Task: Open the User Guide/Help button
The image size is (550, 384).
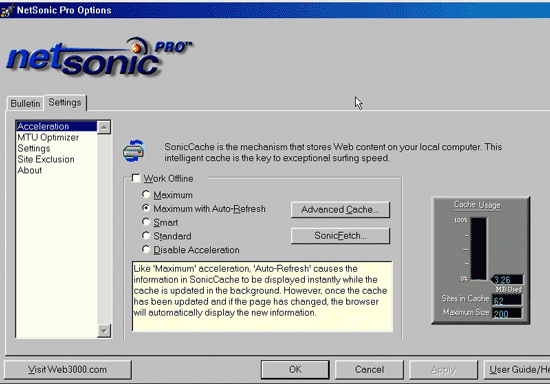Action: tap(517, 370)
